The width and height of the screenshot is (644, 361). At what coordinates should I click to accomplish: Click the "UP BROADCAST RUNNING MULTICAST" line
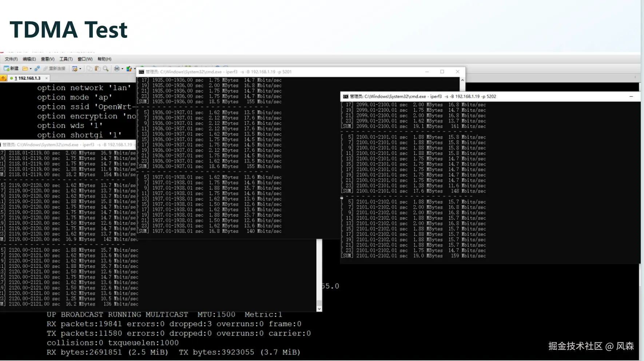(x=164, y=314)
